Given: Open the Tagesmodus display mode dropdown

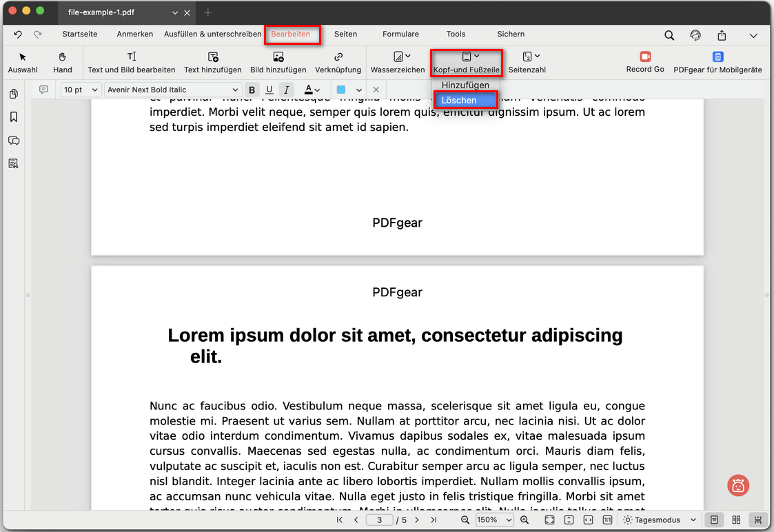Looking at the screenshot, I should coord(659,520).
